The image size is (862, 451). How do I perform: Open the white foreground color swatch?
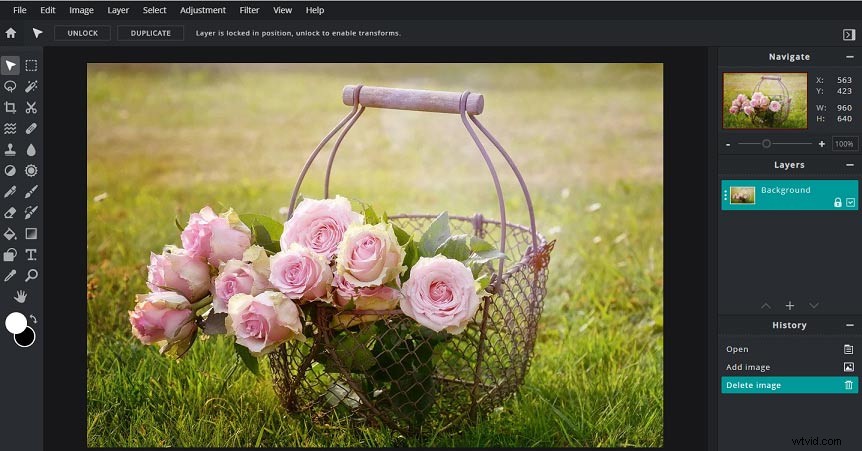[x=15, y=322]
